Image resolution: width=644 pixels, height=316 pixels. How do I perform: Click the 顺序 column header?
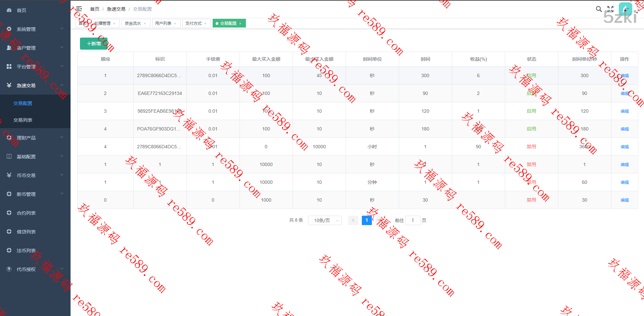[x=105, y=59]
